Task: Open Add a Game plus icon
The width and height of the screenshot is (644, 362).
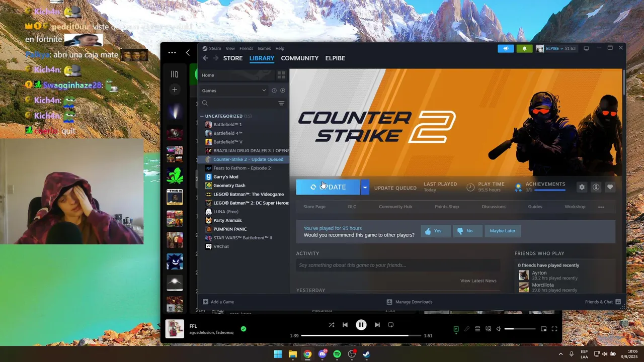Action: (x=205, y=302)
